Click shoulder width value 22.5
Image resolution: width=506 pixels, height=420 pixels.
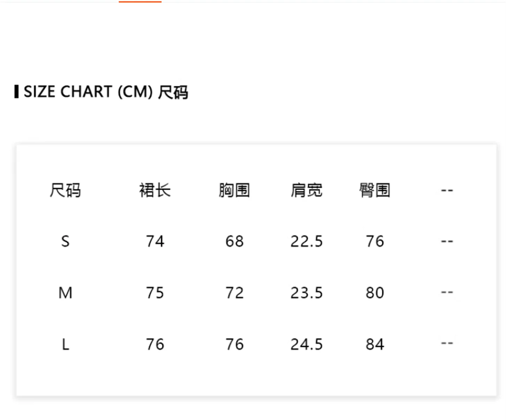pyautogui.click(x=307, y=241)
